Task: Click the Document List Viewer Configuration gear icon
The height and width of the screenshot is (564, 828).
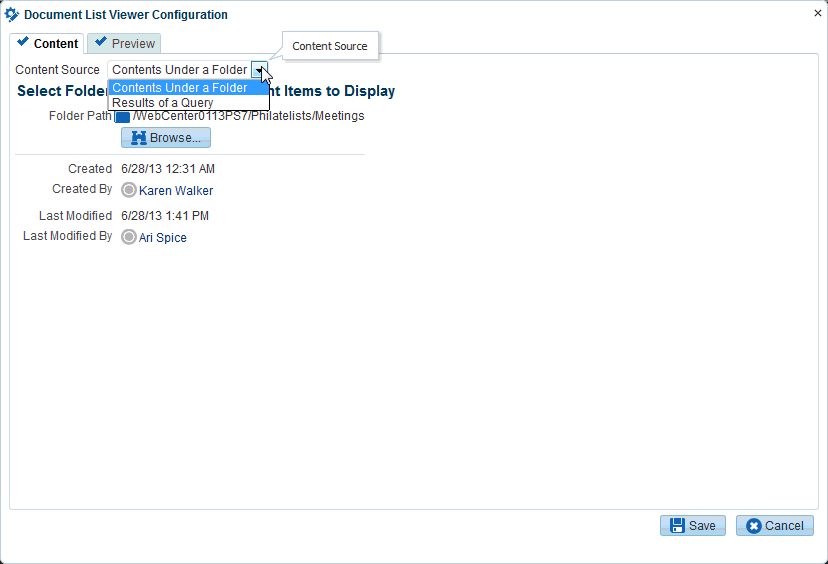Action: pyautogui.click(x=12, y=15)
